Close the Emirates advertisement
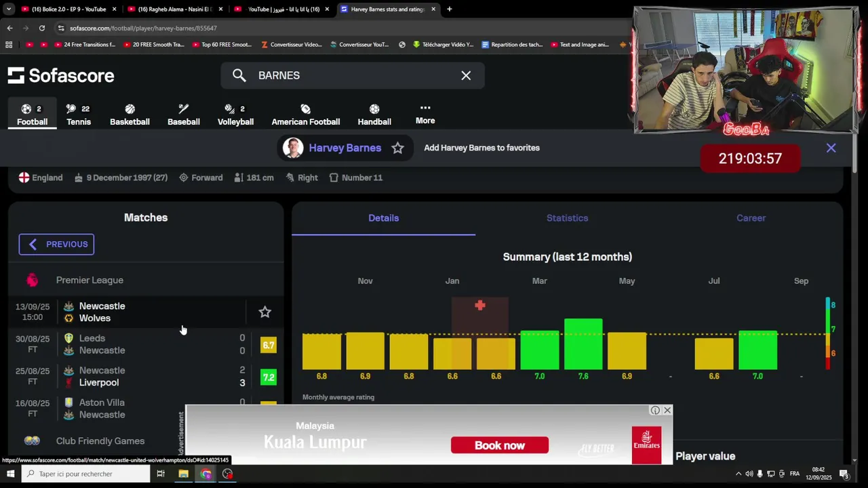 click(x=667, y=410)
